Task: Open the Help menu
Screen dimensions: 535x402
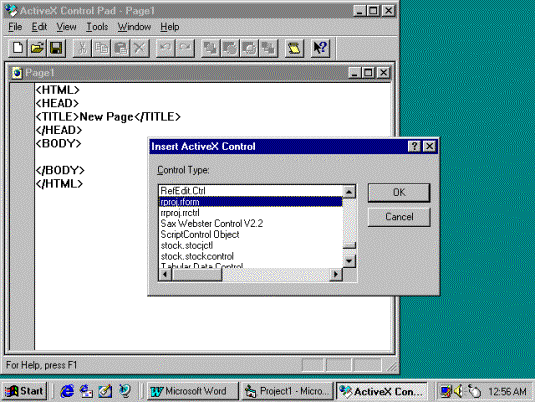Action: [x=170, y=27]
